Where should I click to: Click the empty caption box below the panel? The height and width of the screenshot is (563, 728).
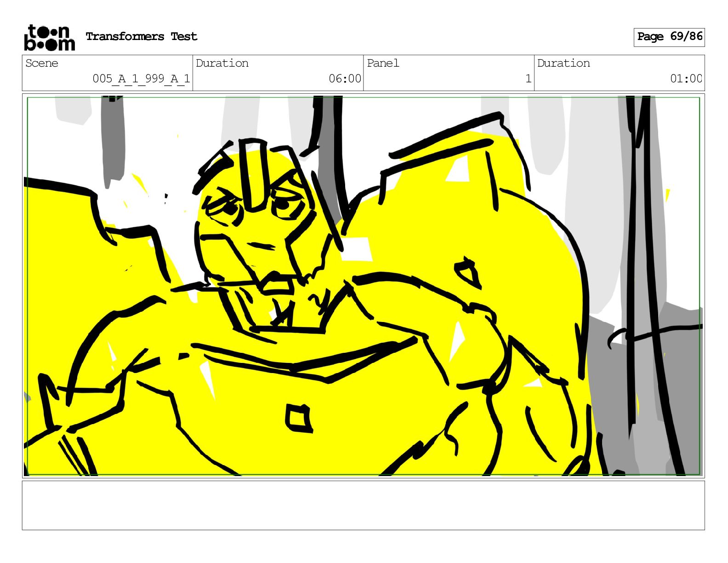pyautogui.click(x=364, y=506)
